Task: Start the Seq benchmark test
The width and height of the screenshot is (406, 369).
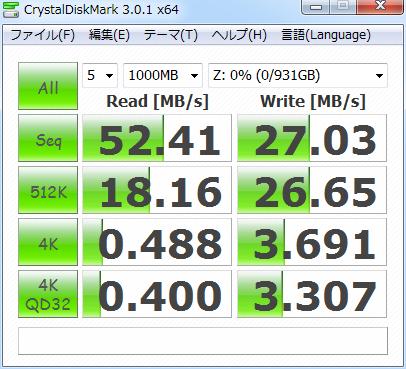Action: pos(48,138)
